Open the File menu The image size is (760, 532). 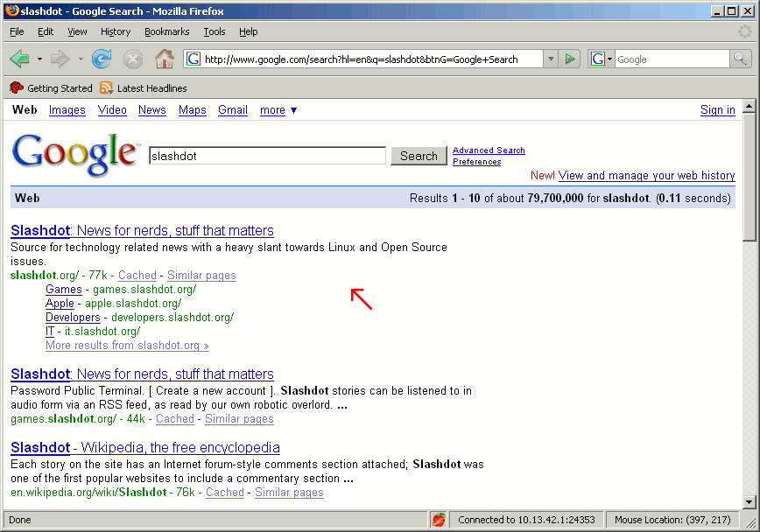[x=17, y=31]
